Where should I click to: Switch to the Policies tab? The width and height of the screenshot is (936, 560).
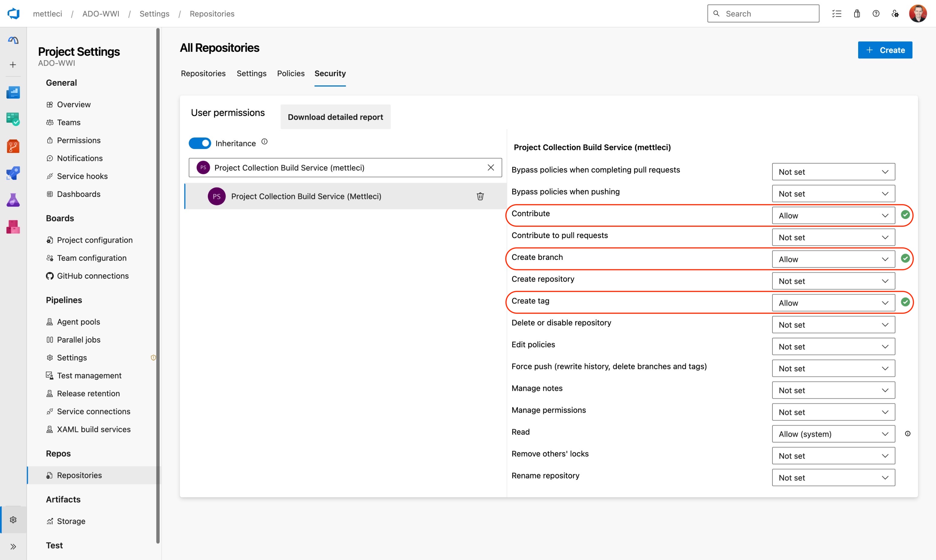point(290,73)
